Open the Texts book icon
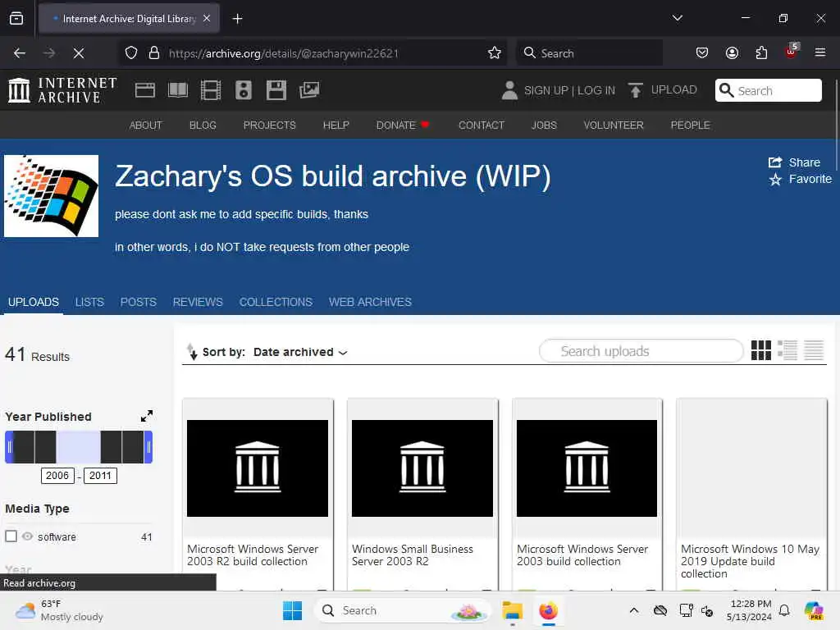The height and width of the screenshot is (630, 840). tap(178, 90)
